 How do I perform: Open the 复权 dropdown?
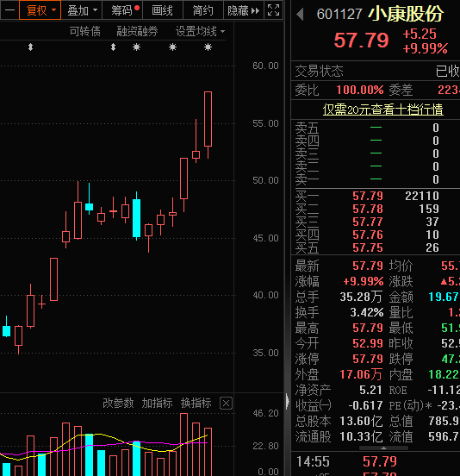[x=40, y=10]
